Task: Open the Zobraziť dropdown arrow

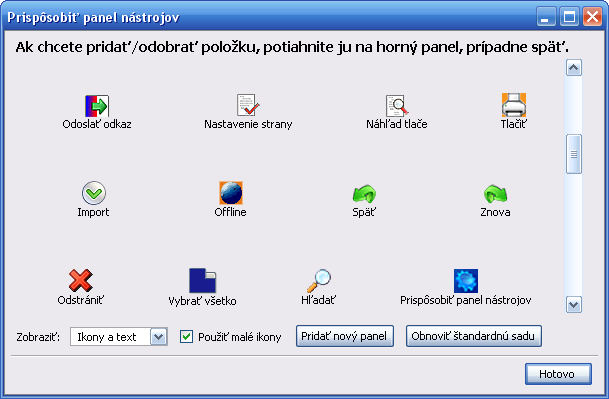Action: (158, 337)
